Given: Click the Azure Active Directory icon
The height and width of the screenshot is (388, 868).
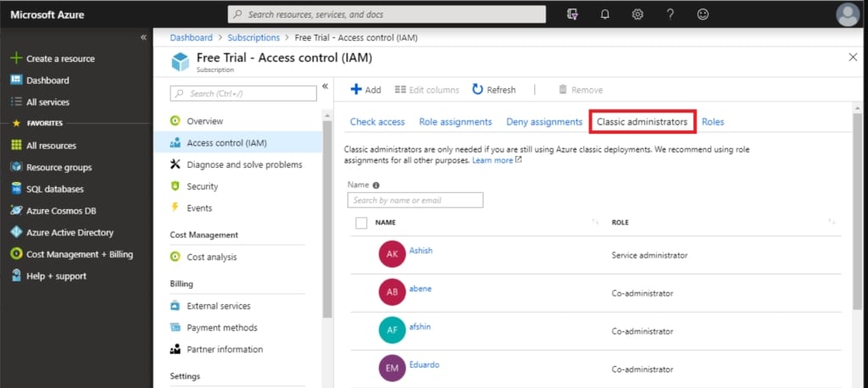Looking at the screenshot, I should click(16, 232).
